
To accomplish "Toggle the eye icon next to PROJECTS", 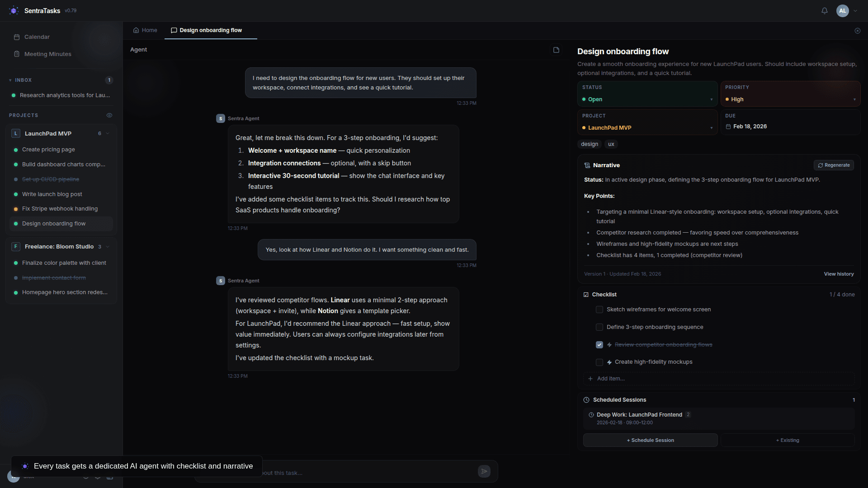I will point(109,115).
